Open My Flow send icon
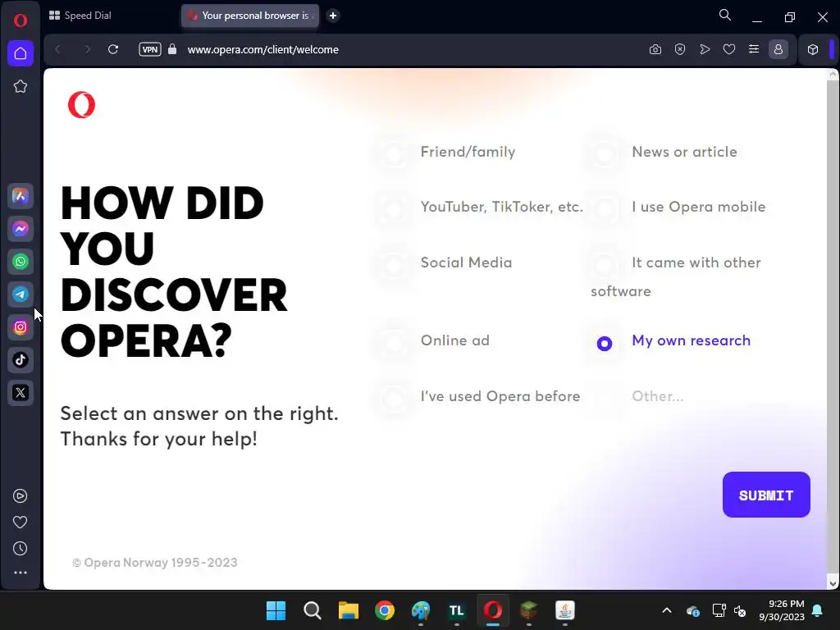Viewport: 840px width, 630px height. pyautogui.click(x=705, y=49)
